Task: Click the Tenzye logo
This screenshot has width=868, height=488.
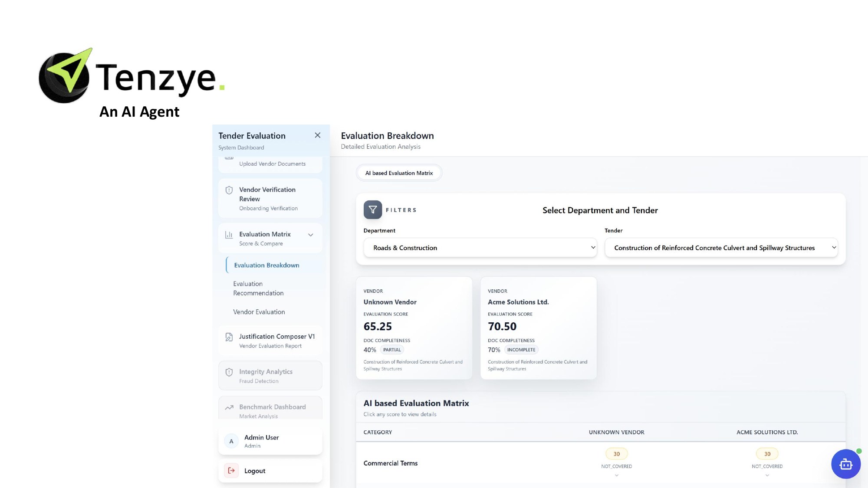Action: click(132, 76)
